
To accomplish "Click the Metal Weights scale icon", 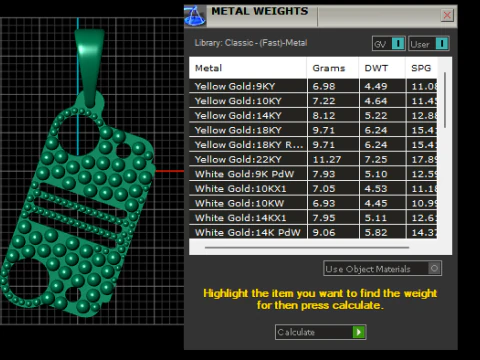I will (x=195, y=16).
